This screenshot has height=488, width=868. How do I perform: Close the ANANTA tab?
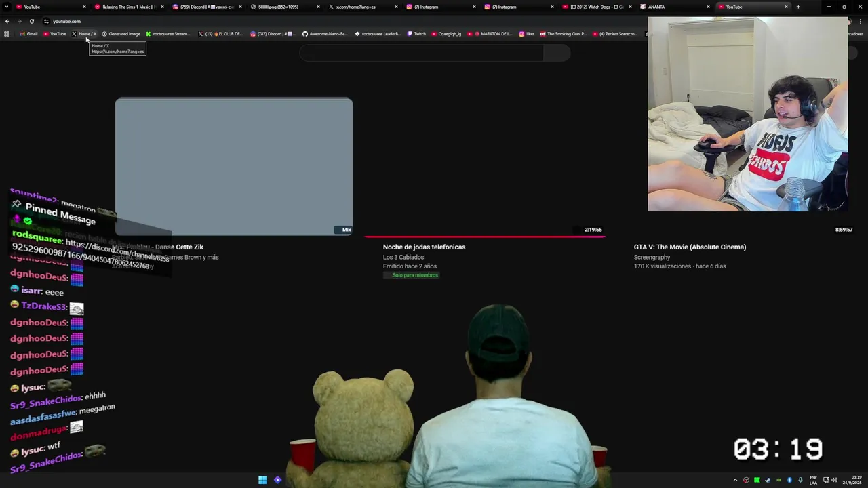[708, 7]
